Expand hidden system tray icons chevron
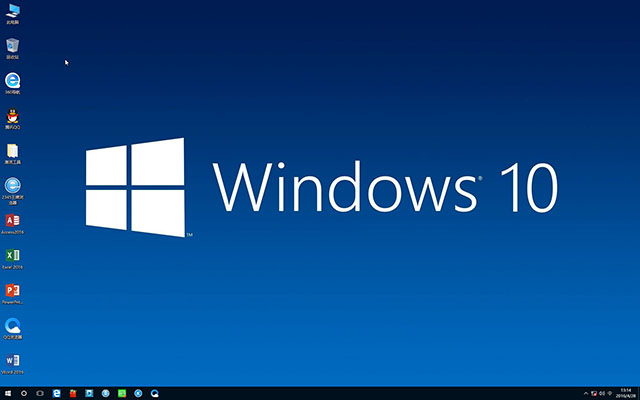 point(584,393)
